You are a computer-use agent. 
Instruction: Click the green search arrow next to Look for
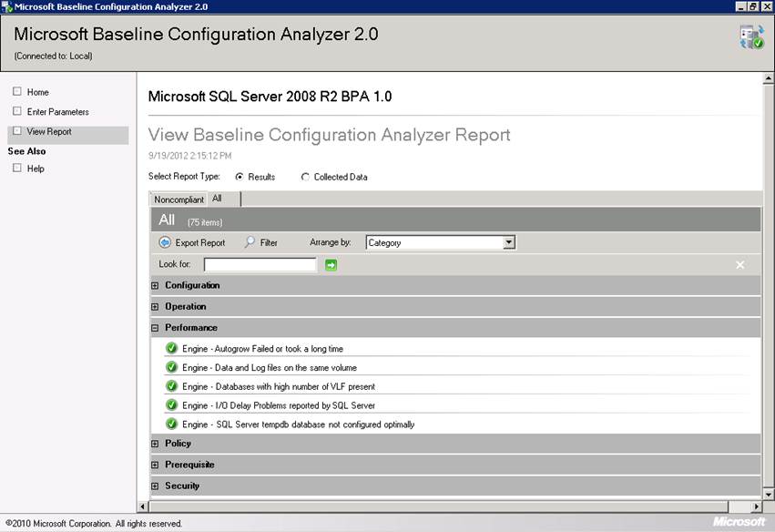coord(330,264)
